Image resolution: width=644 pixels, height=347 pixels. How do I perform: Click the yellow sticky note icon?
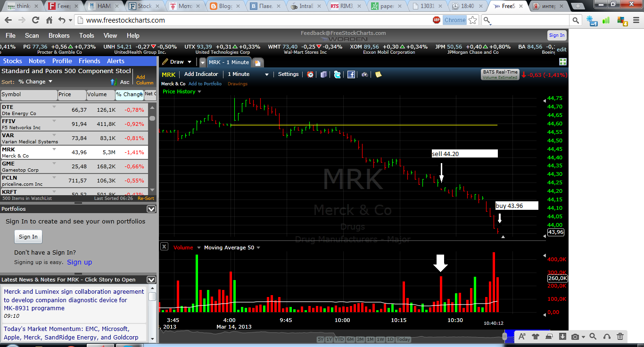click(378, 74)
